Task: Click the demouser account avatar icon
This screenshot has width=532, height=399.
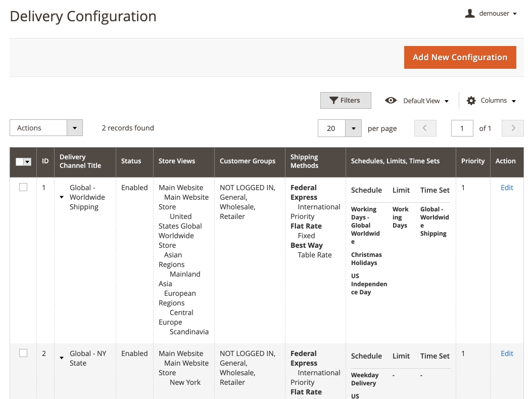Action: 470,14
